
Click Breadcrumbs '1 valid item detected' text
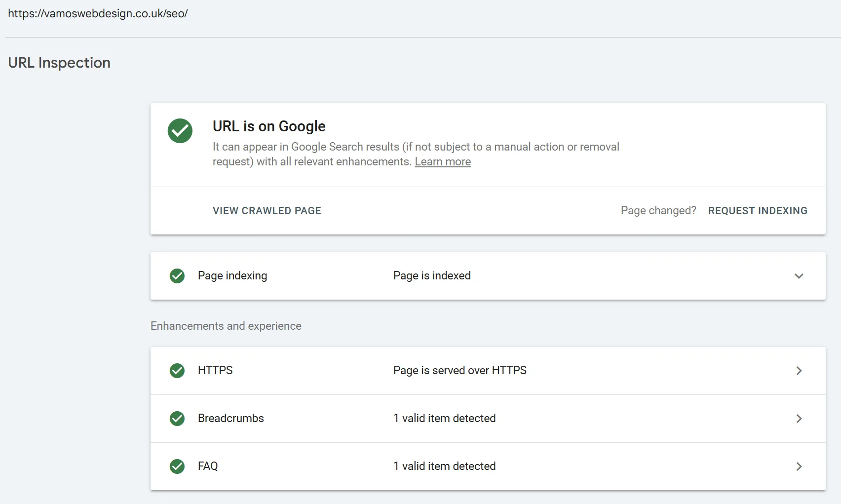445,418
